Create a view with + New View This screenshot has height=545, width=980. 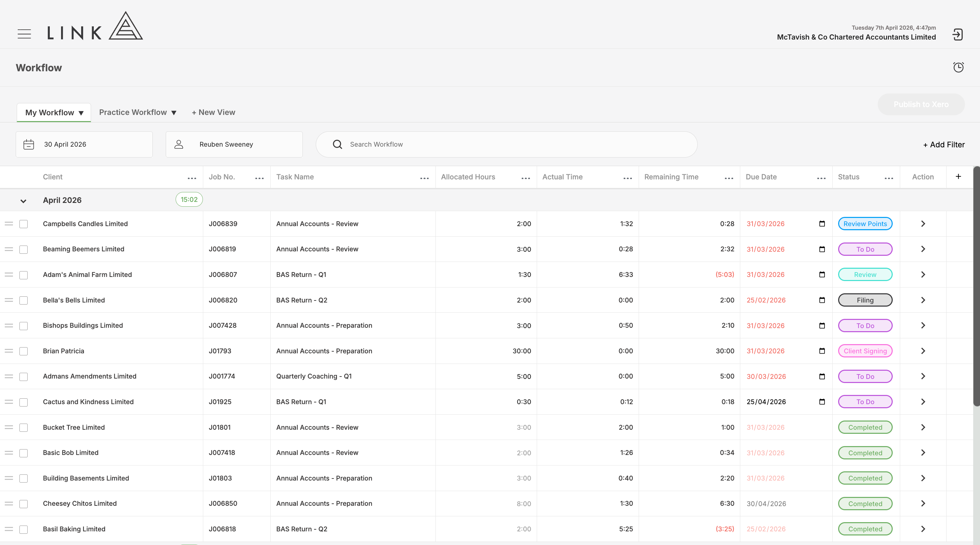[213, 112]
